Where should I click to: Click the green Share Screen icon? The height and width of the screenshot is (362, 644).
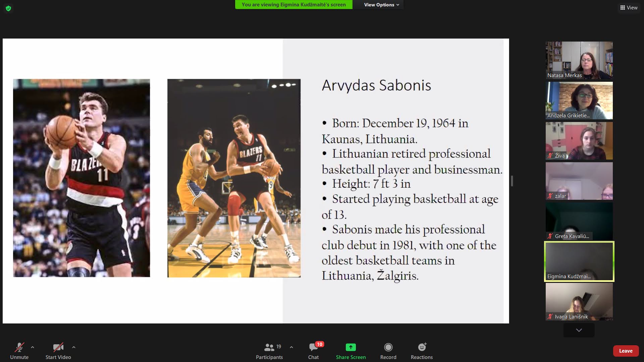351,347
